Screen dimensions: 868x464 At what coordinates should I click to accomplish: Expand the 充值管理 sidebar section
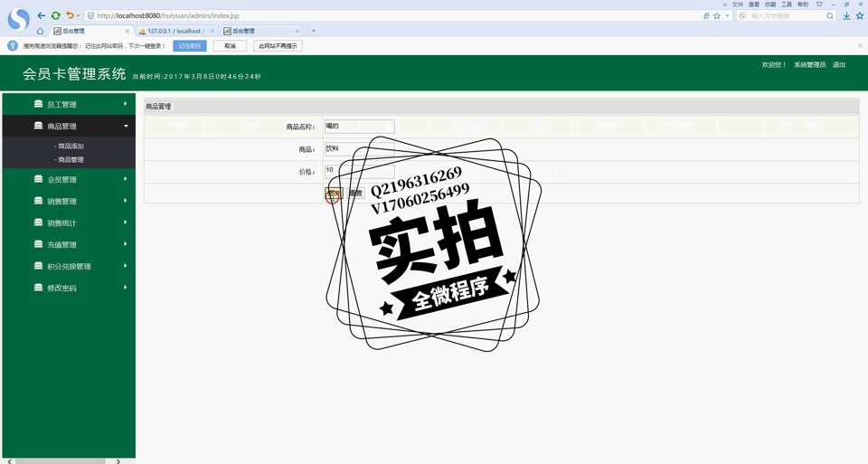[68, 244]
